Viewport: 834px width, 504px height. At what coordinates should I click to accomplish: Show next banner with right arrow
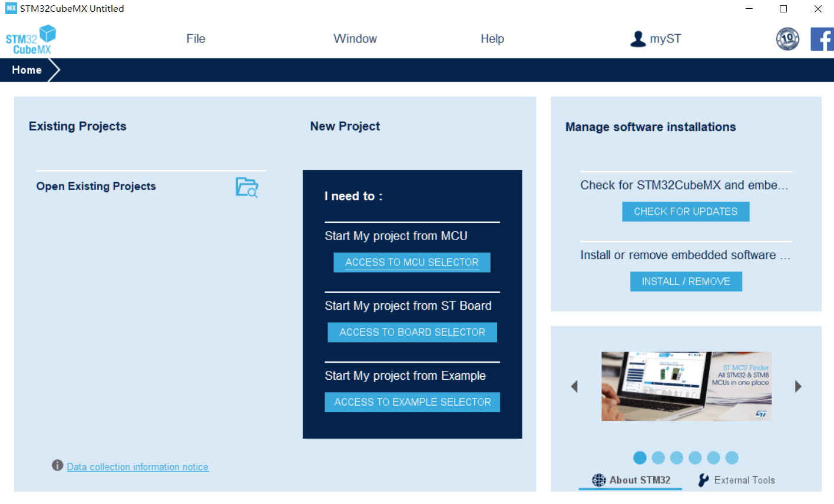798,387
